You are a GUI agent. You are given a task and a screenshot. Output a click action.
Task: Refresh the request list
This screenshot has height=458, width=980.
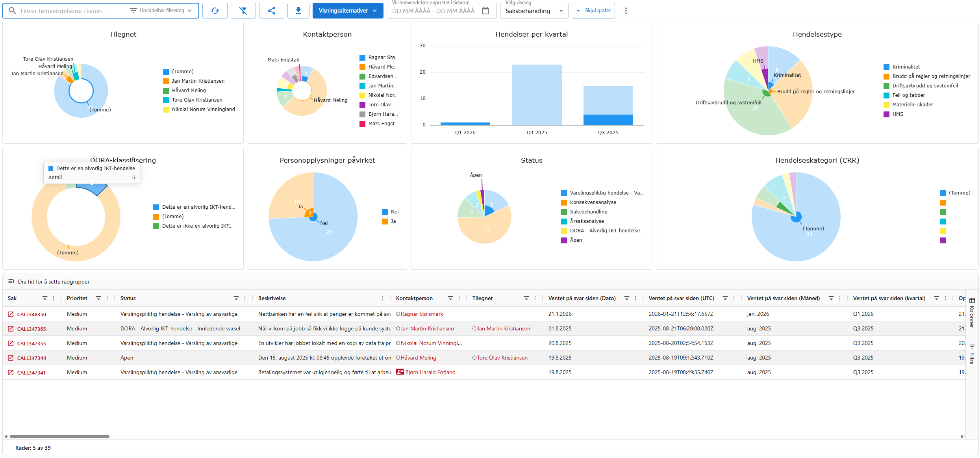(215, 11)
